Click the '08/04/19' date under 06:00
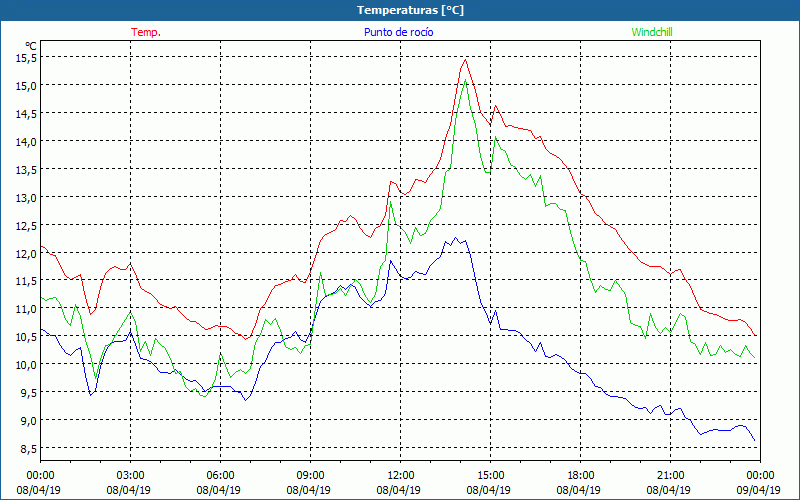The height and width of the screenshot is (500, 800). tap(218, 490)
